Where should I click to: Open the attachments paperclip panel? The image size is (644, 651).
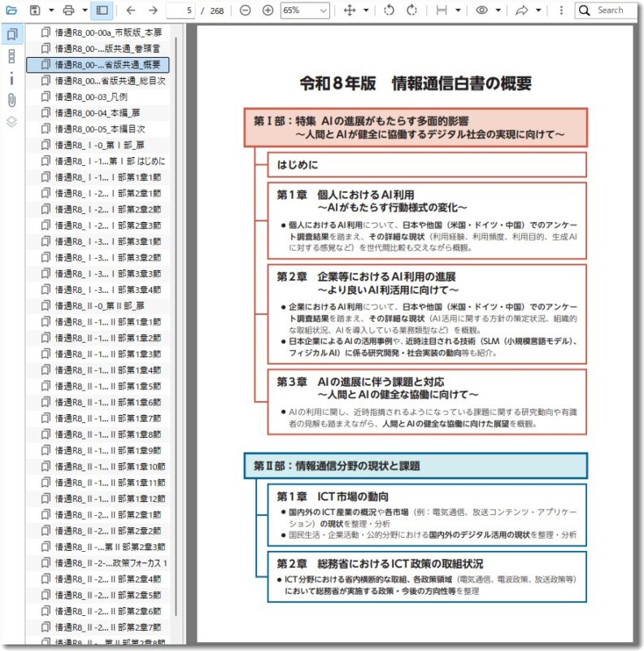[11, 100]
